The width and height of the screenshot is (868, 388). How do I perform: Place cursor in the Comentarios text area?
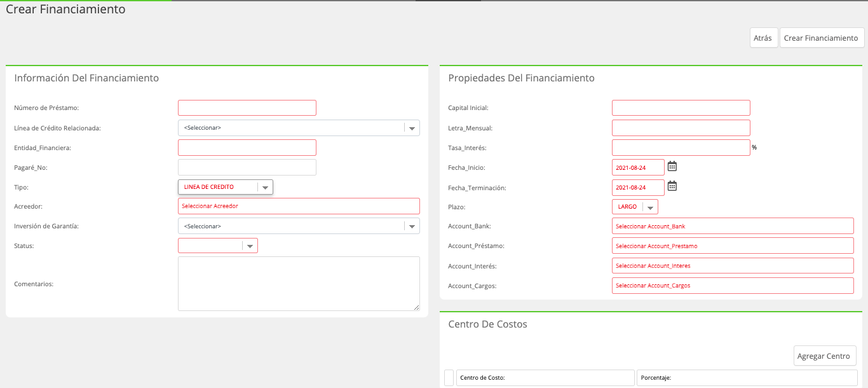pyautogui.click(x=299, y=284)
